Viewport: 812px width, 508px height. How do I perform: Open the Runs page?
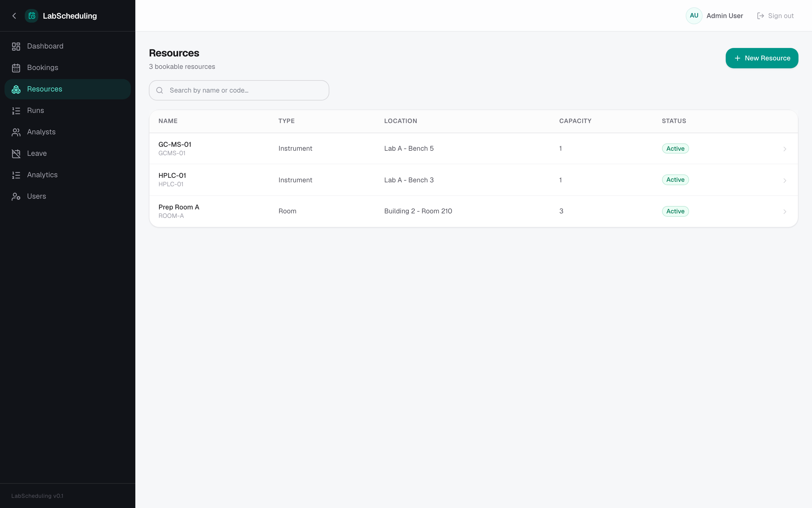click(x=67, y=111)
